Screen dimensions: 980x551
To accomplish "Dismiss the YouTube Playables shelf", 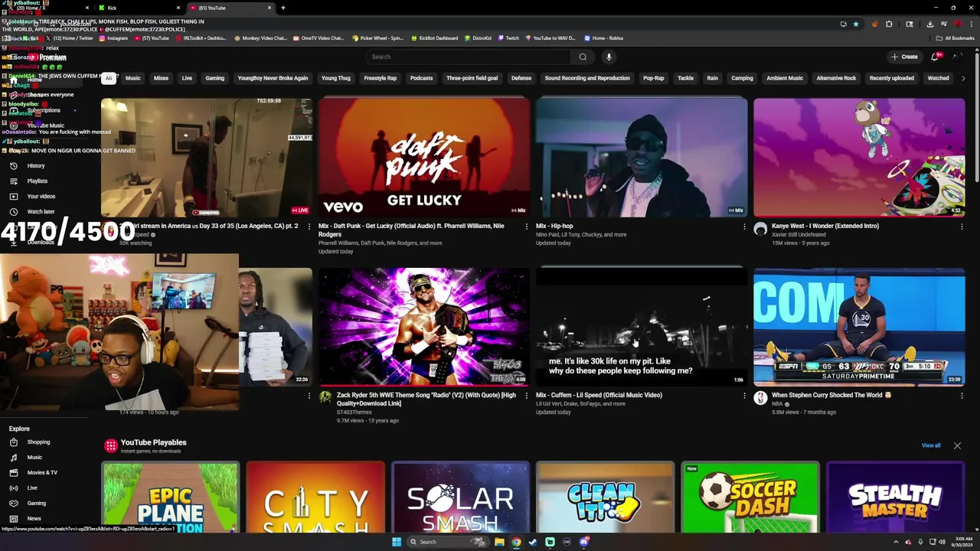I will click(x=957, y=445).
